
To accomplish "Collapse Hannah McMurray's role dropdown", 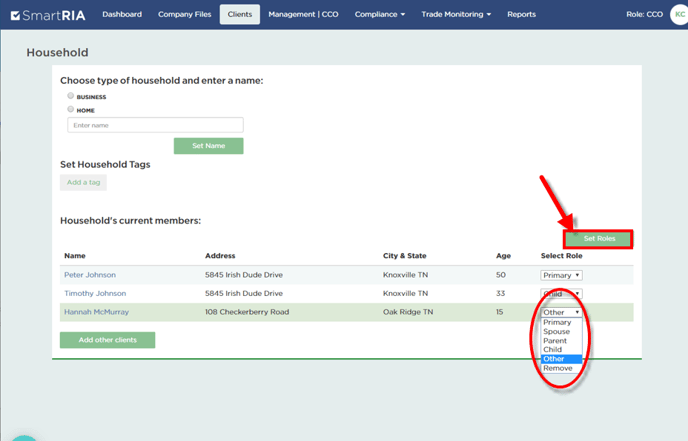I will click(x=561, y=312).
